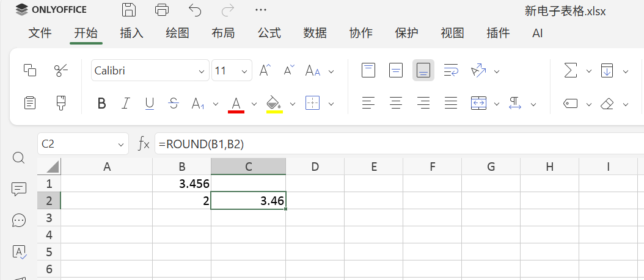Screen dimensions: 644x280
Task: Expand the font color dropdown arrow
Action: coord(254,104)
